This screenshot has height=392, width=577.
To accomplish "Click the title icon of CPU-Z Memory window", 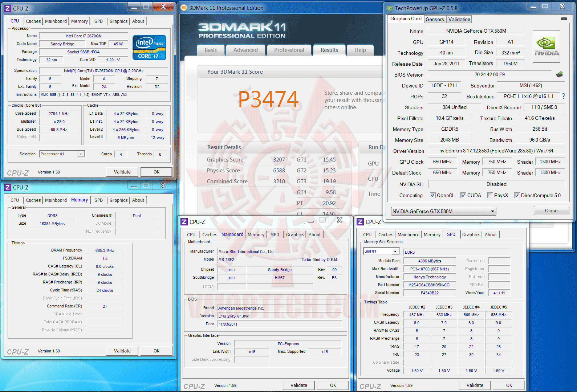I will click(8, 187).
